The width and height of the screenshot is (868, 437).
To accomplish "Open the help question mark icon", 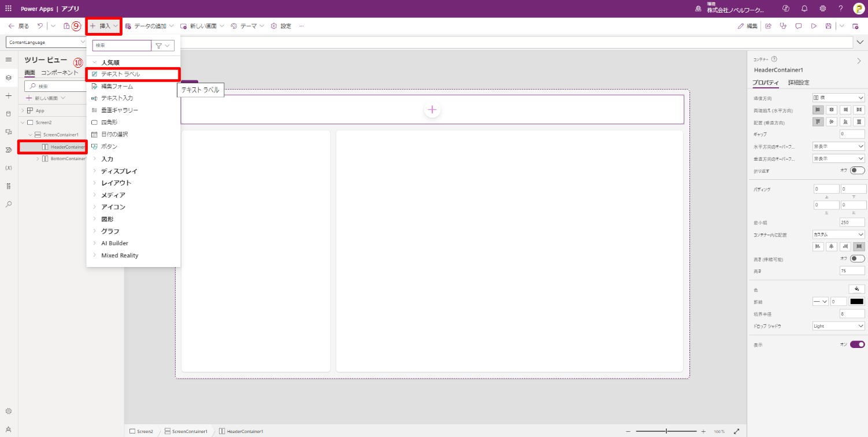I will click(841, 9).
